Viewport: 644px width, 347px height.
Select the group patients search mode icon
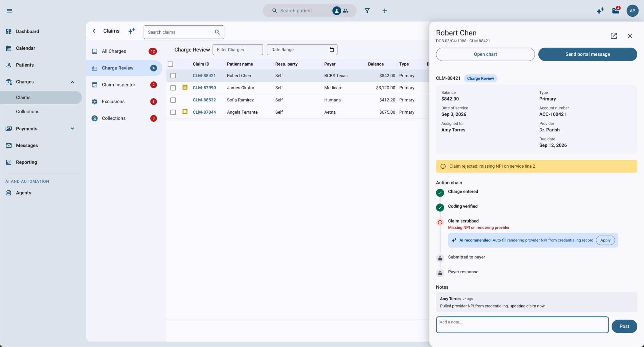(346, 11)
